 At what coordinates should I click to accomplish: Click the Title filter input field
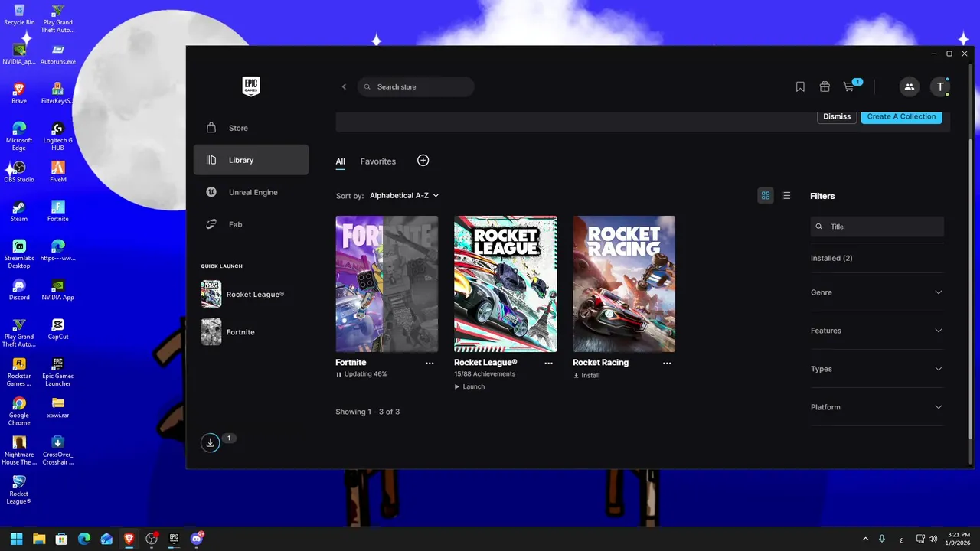877,227
